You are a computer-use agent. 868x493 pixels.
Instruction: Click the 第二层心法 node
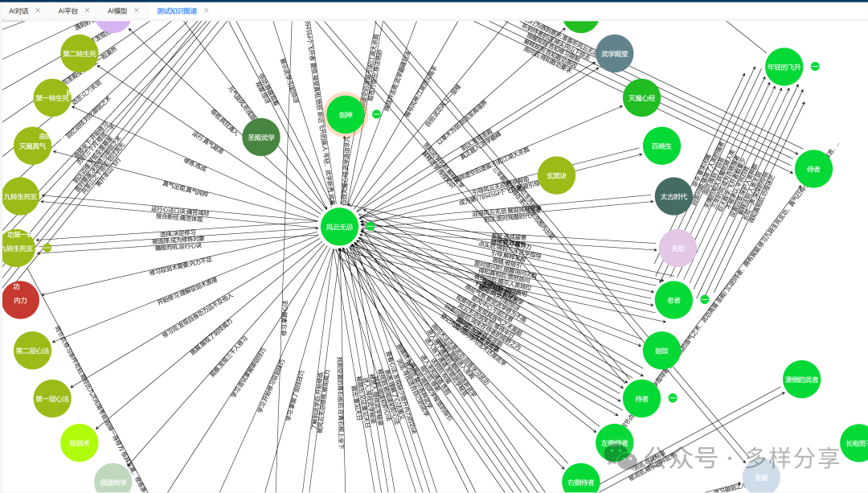(x=33, y=351)
